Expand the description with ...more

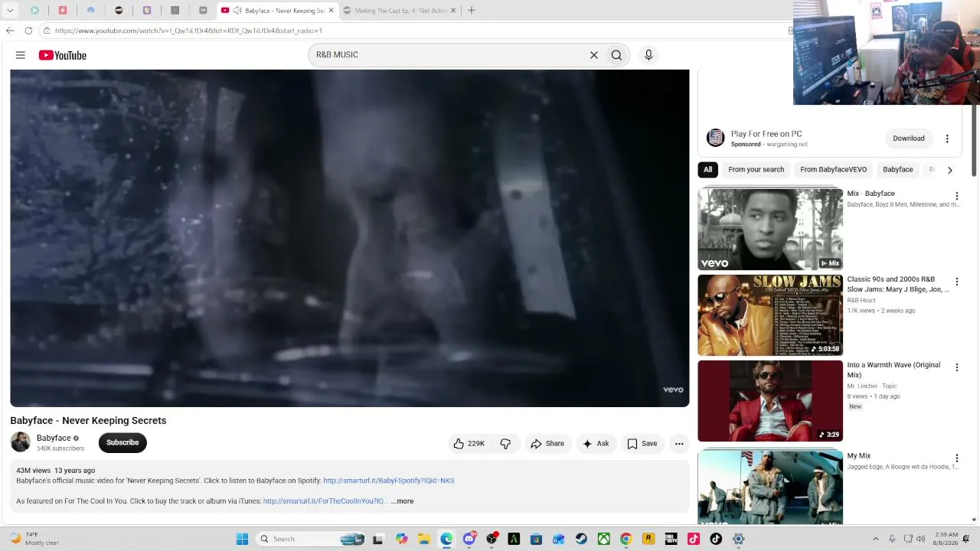click(402, 501)
